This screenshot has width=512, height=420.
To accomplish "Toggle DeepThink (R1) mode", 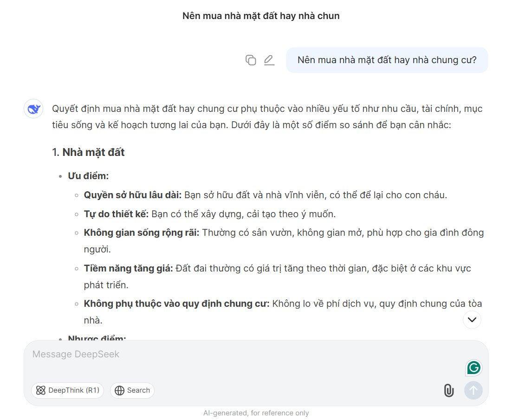I will [x=68, y=390].
